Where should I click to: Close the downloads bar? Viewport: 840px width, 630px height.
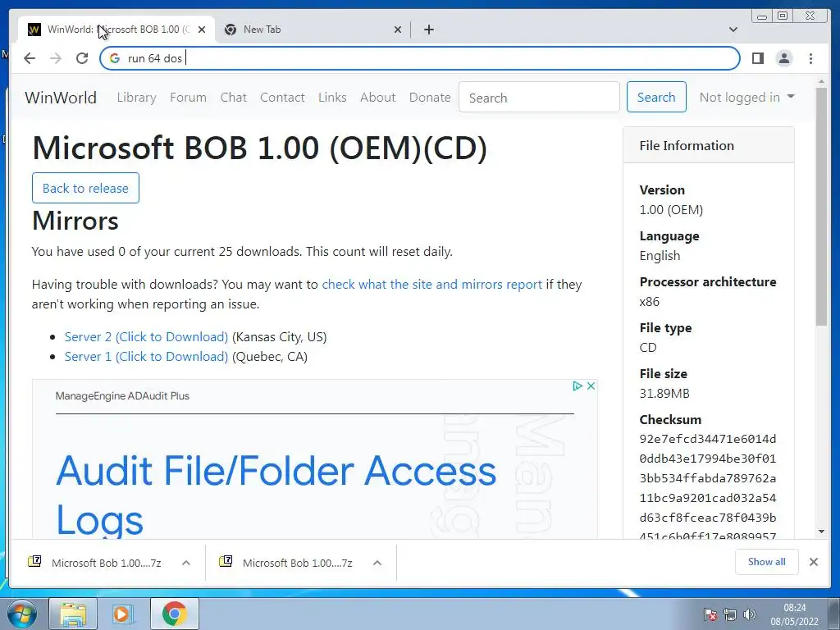[x=813, y=562]
